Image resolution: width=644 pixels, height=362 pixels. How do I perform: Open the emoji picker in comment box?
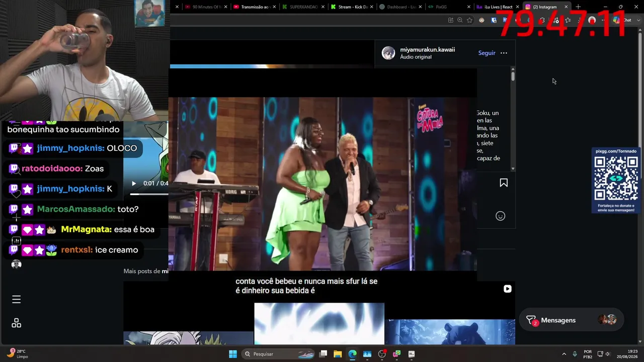click(500, 216)
